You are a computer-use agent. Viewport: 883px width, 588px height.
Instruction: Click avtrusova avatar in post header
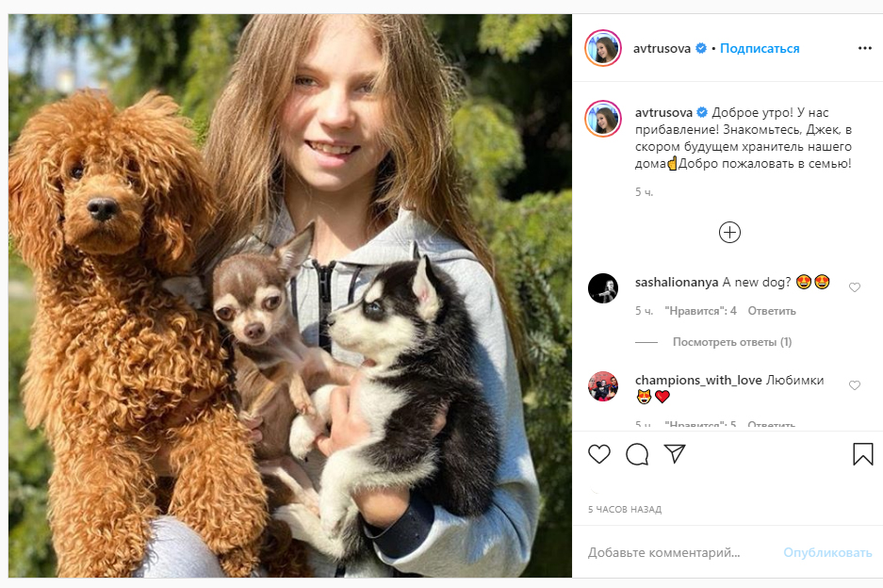pos(603,48)
